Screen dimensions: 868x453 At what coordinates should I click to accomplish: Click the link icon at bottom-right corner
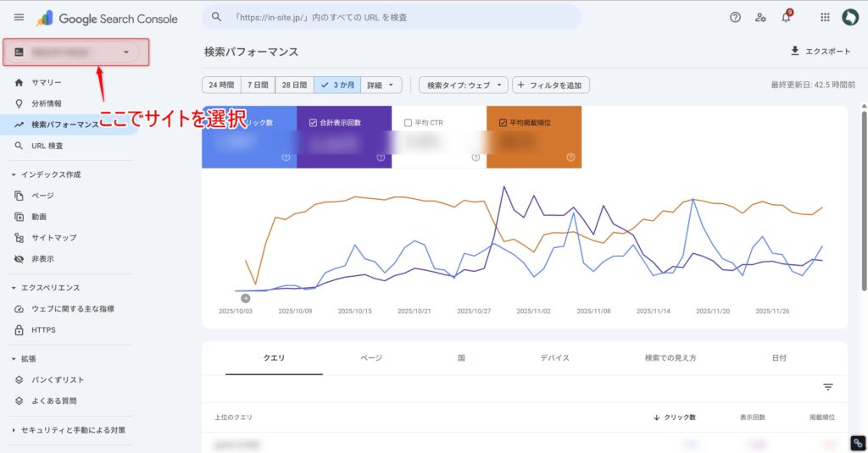[x=858, y=443]
